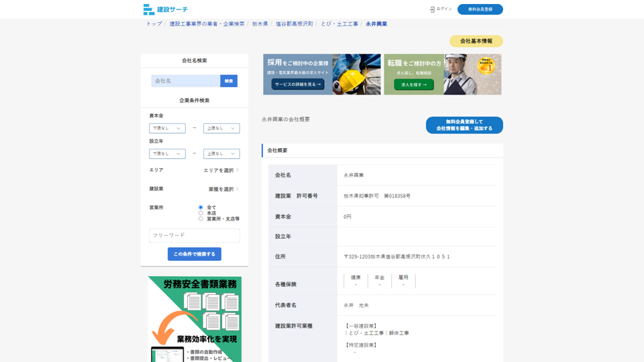Click the ログイン login icon

coord(432,9)
